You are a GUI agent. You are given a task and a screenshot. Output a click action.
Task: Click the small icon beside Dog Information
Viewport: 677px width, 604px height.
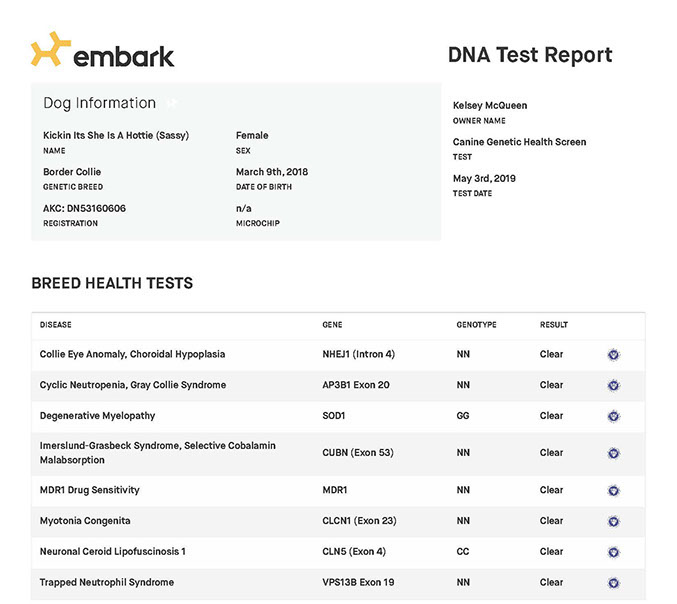click(173, 103)
